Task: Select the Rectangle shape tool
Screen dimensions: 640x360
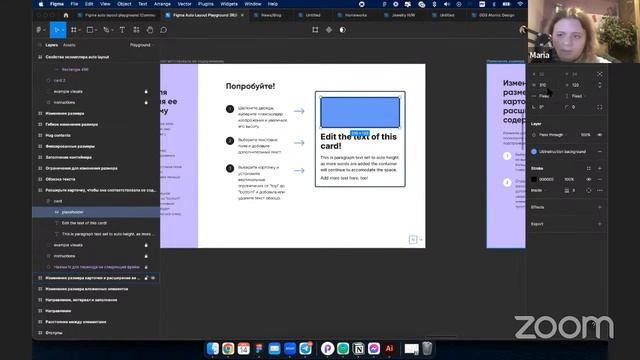Action: [90, 30]
